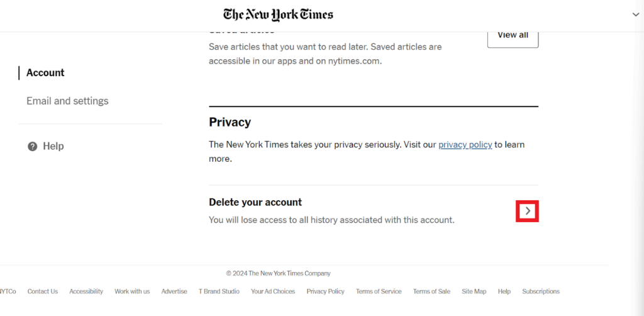644x316 pixels.
Task: Open the Work with us link
Action: [132, 291]
